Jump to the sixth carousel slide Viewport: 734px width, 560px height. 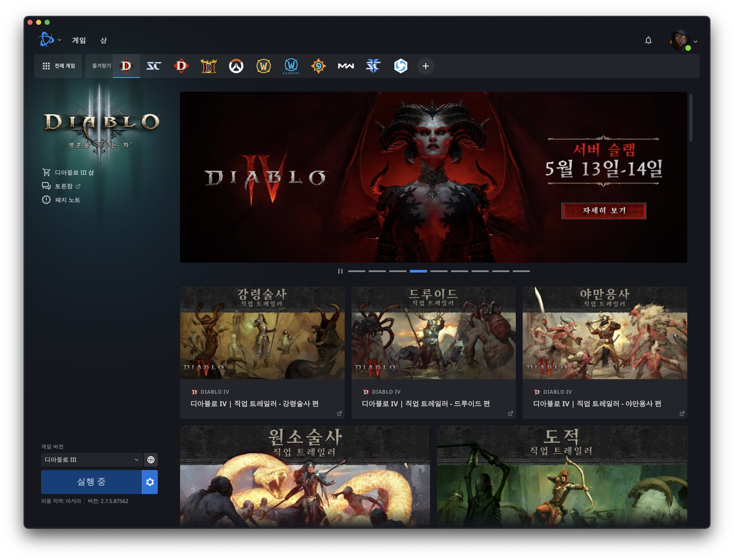460,271
